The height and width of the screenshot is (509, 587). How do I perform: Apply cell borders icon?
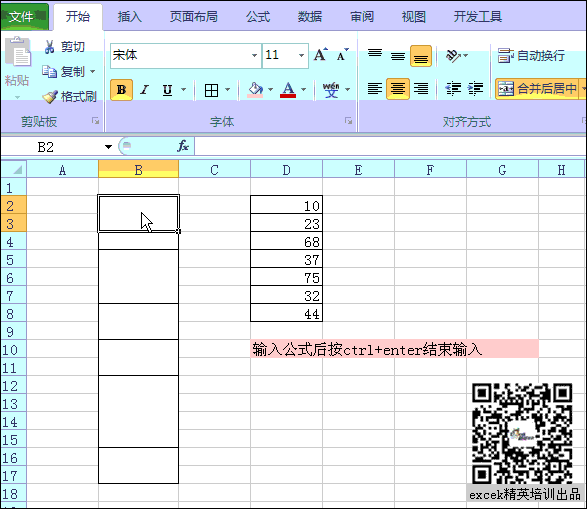click(212, 90)
